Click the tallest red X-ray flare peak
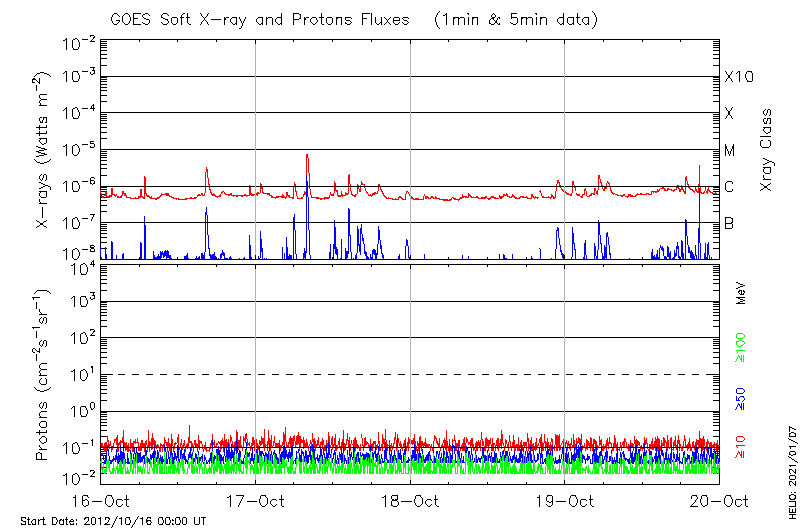The height and width of the screenshot is (530, 800). point(307,156)
